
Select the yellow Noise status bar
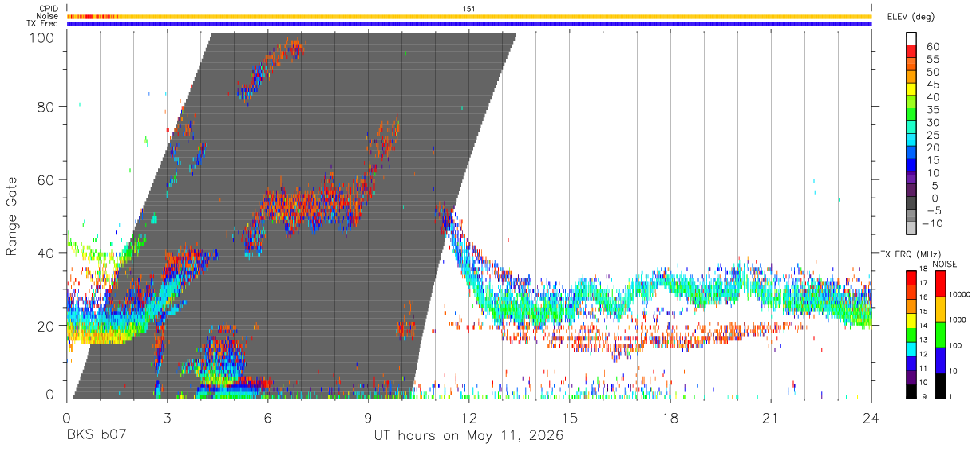[469, 16]
